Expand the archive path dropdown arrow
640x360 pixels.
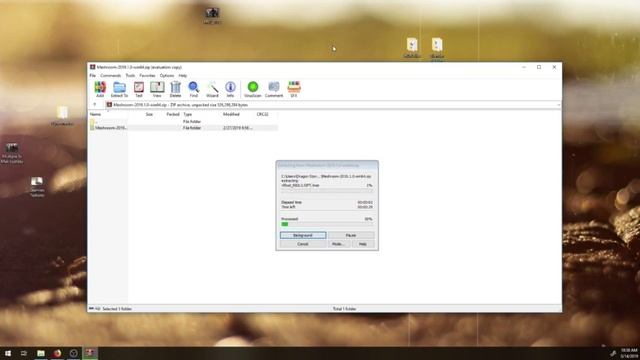click(x=558, y=105)
